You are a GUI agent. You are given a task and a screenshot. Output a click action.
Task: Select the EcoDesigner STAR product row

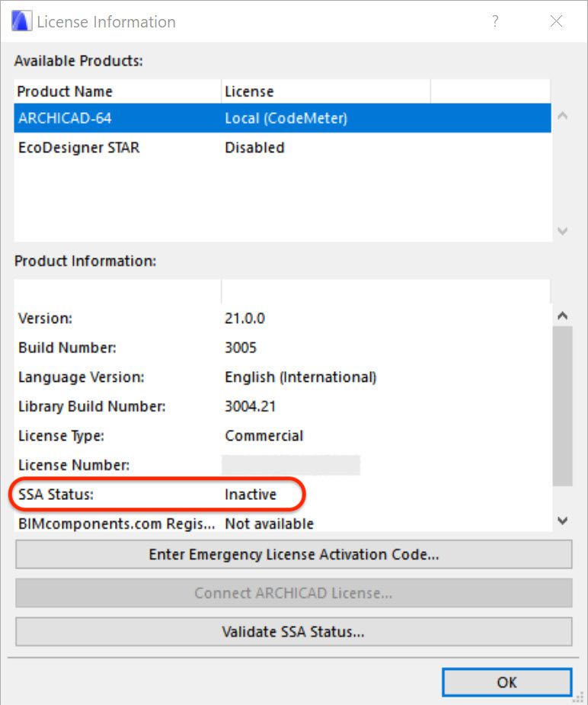(x=283, y=147)
